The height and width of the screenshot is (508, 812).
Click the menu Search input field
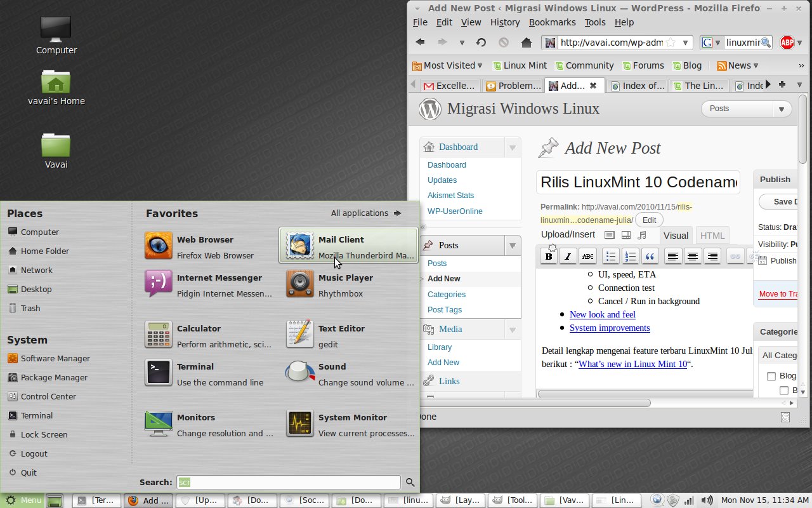[289, 483]
